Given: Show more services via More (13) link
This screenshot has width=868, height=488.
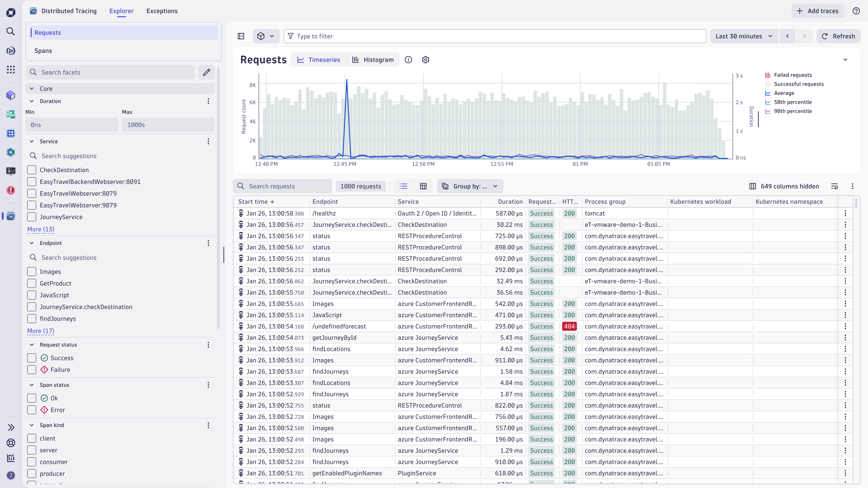Looking at the screenshot, I should pos(40,229).
